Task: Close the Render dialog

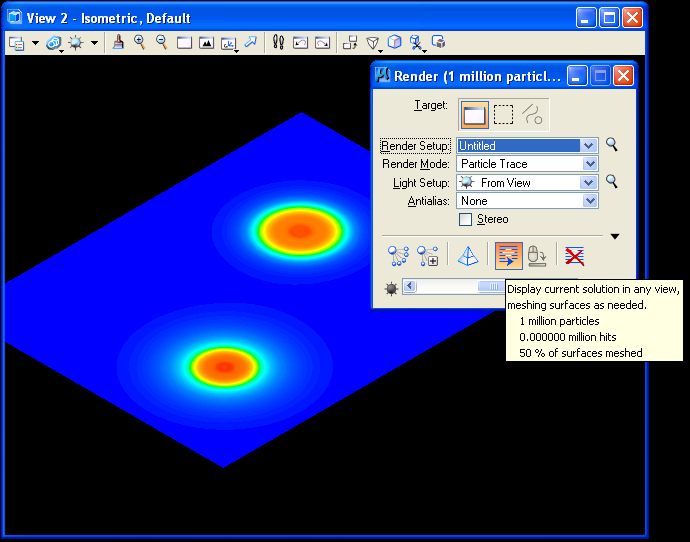Action: tap(624, 76)
